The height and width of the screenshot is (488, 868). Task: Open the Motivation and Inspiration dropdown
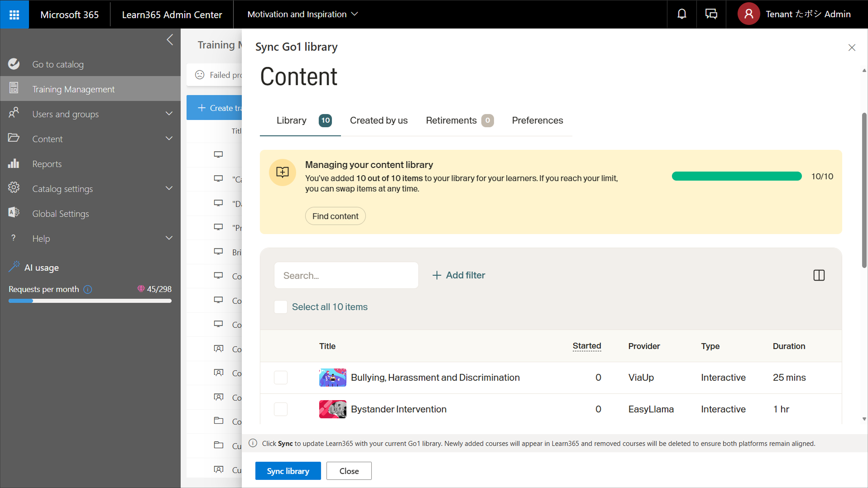302,14
